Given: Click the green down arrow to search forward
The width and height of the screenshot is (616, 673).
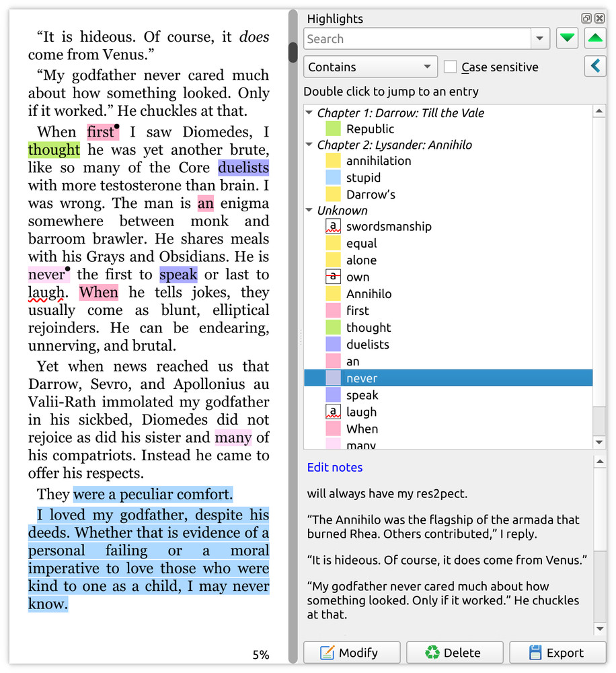Looking at the screenshot, I should [566, 38].
